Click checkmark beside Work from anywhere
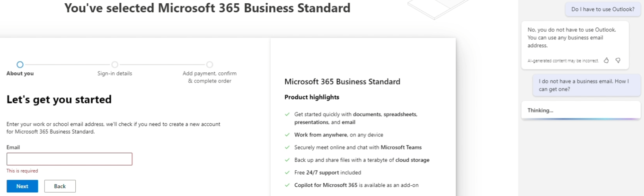 click(x=287, y=135)
